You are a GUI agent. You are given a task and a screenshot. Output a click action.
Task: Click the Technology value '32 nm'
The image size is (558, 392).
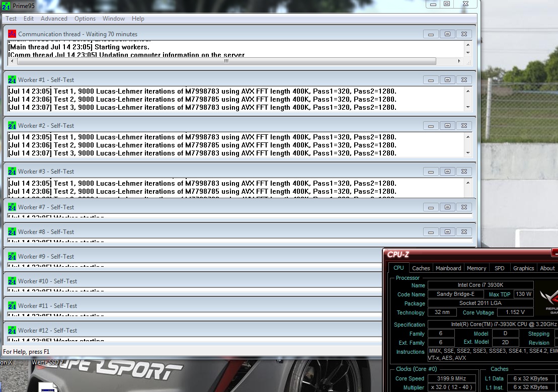(442, 312)
